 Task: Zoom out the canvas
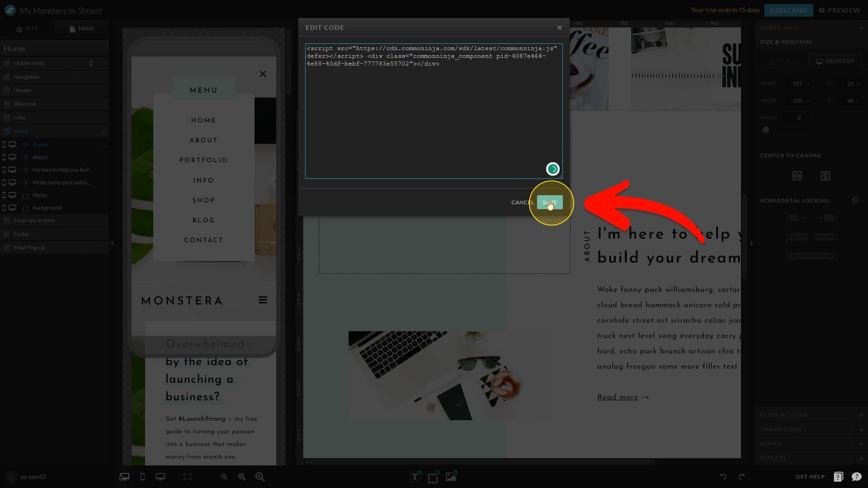click(x=224, y=477)
